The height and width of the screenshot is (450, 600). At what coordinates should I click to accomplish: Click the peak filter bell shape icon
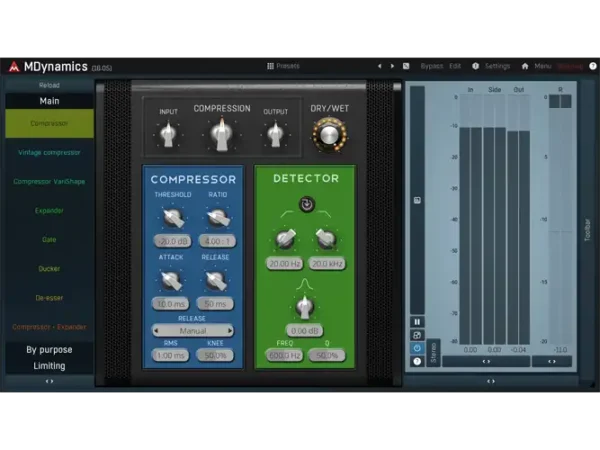pyautogui.click(x=305, y=284)
